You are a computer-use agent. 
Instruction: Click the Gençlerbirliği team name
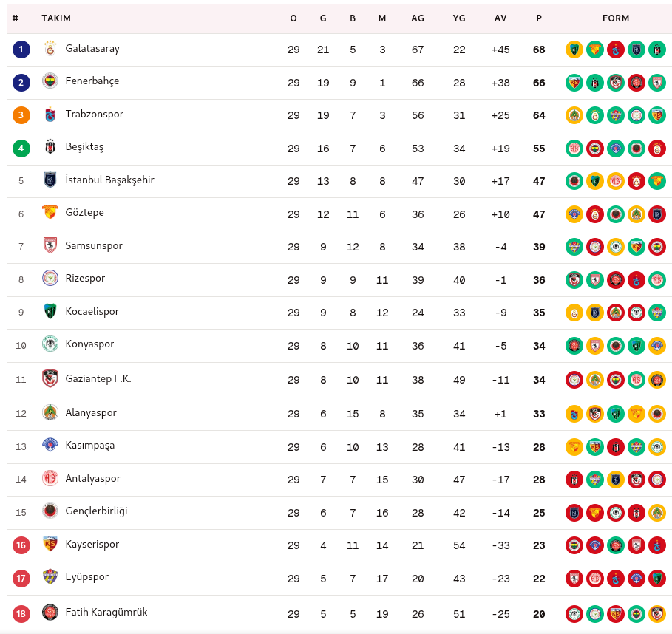[96, 511]
